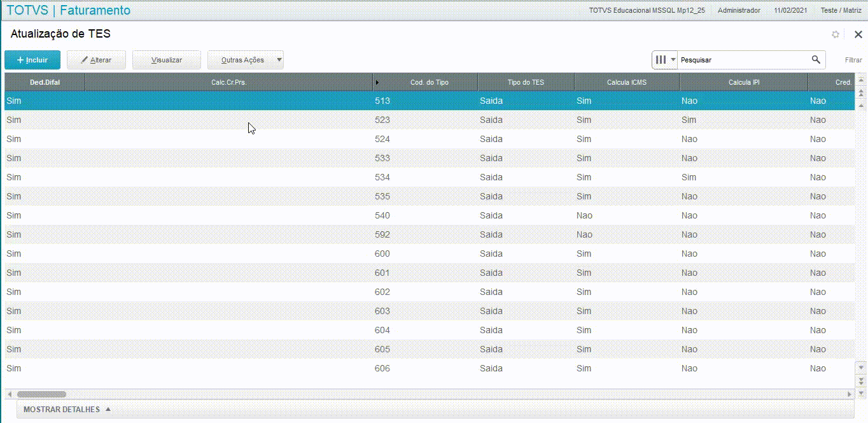Click sort triangle in Cod. do Tipo header
This screenshot has height=423, width=868.
377,82
